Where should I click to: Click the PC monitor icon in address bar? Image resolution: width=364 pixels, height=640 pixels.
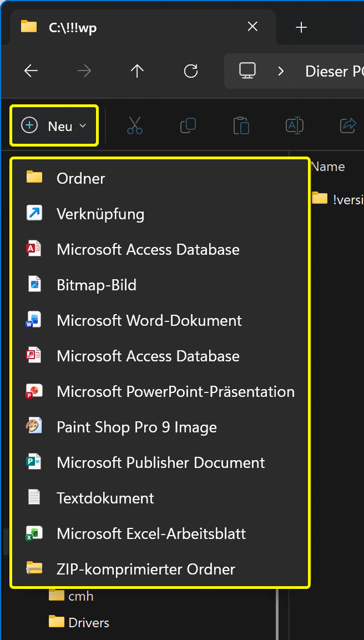tap(247, 71)
